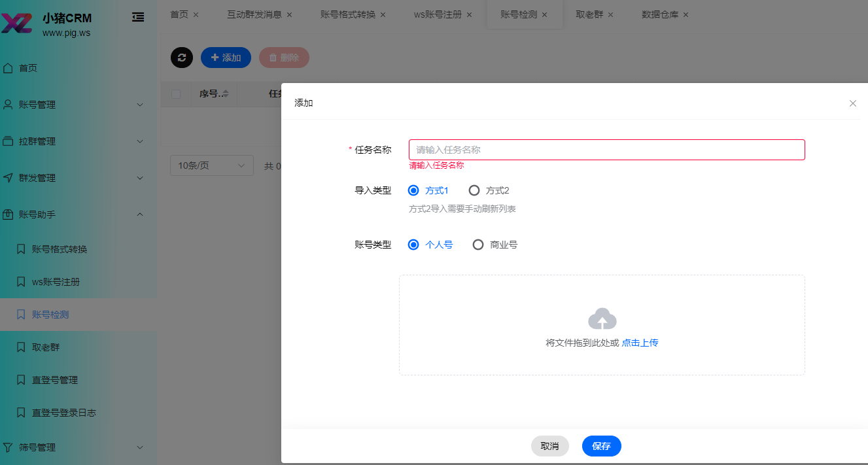Click the www.pig.ws text
This screenshot has width=868, height=465.
(x=66, y=33)
